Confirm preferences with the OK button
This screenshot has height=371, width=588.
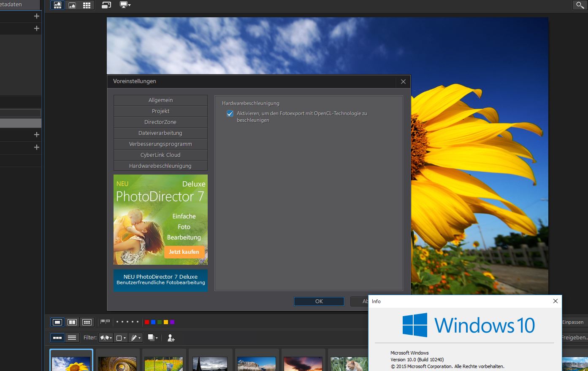tap(319, 301)
